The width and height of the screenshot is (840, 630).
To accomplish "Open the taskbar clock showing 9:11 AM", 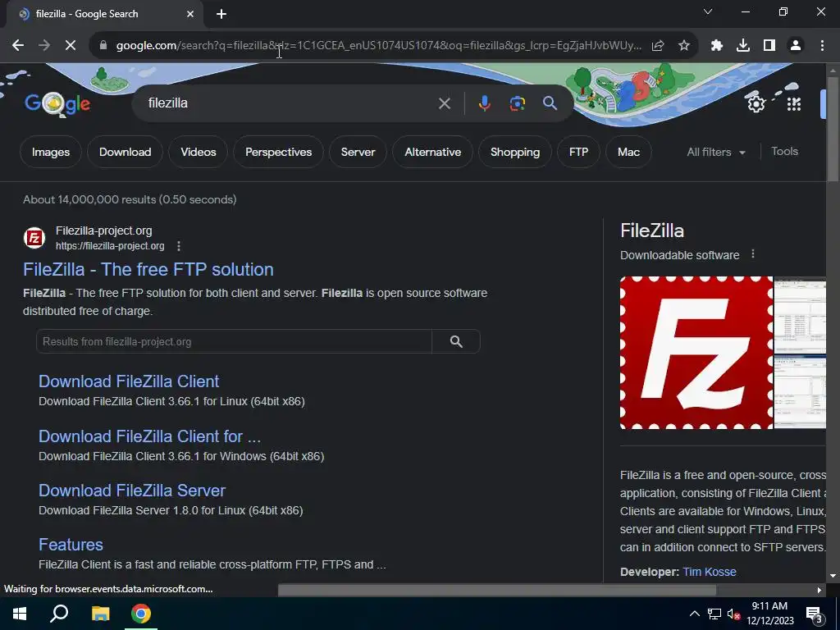I will (x=769, y=614).
